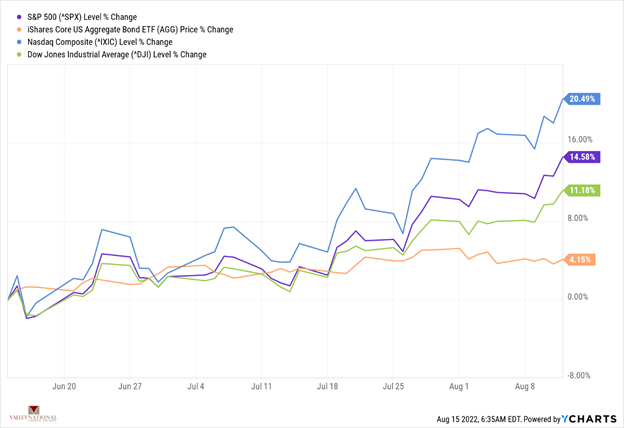Click the purple S&P 500 legend dot
The width and height of the screenshot is (624, 428).
(9, 17)
